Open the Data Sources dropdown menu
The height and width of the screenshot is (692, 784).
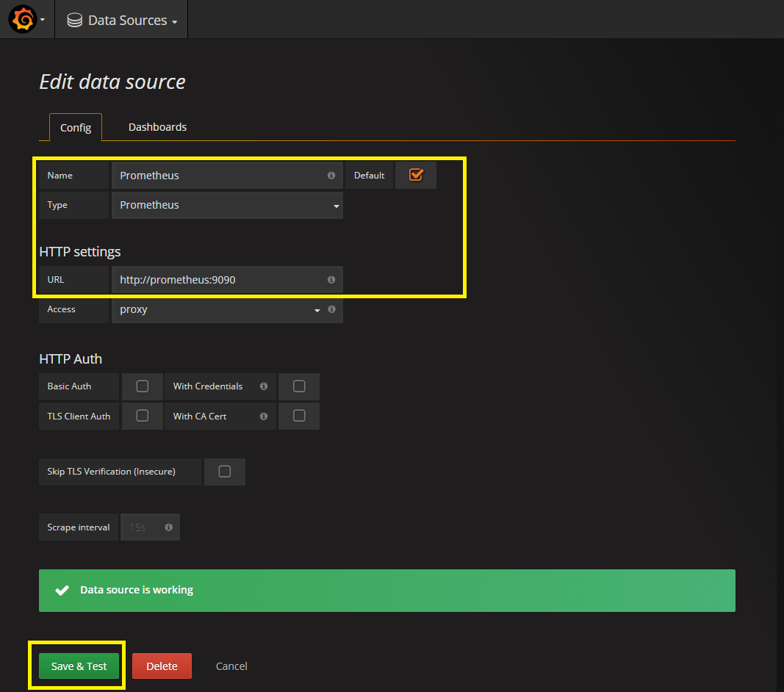122,20
